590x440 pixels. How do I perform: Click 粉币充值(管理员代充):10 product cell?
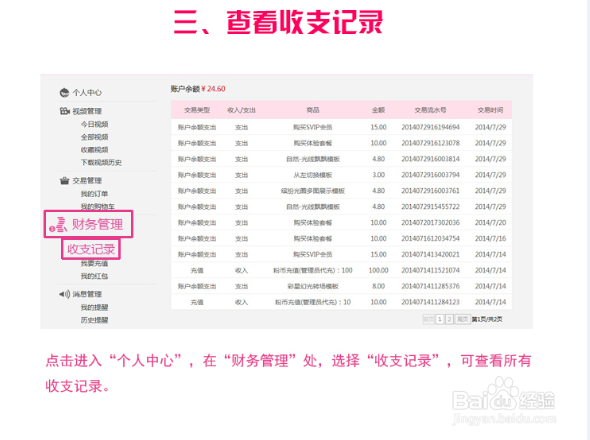tap(313, 302)
